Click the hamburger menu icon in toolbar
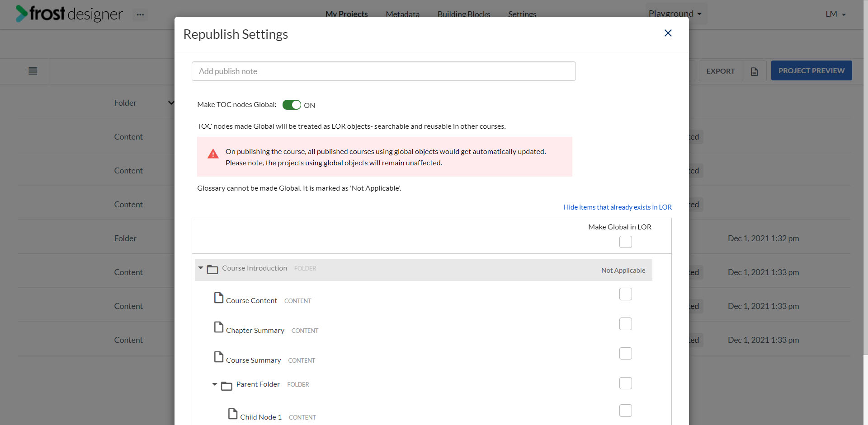 pos(33,71)
